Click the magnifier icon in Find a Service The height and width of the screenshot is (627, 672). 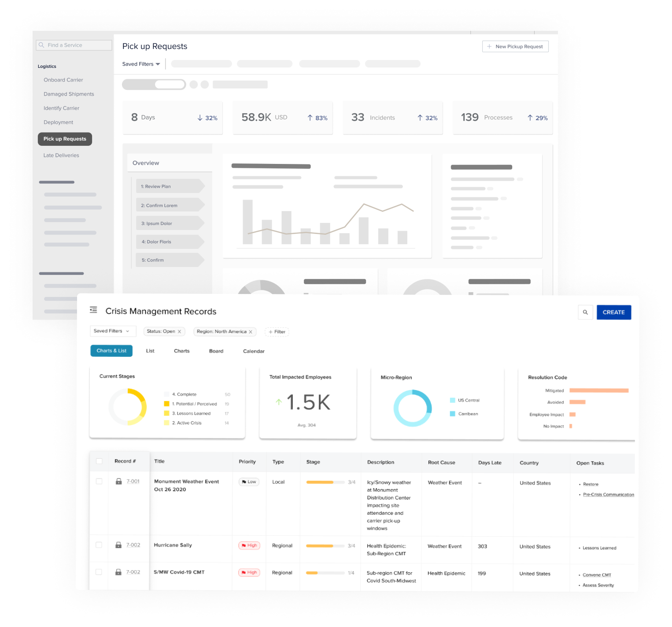coord(41,45)
